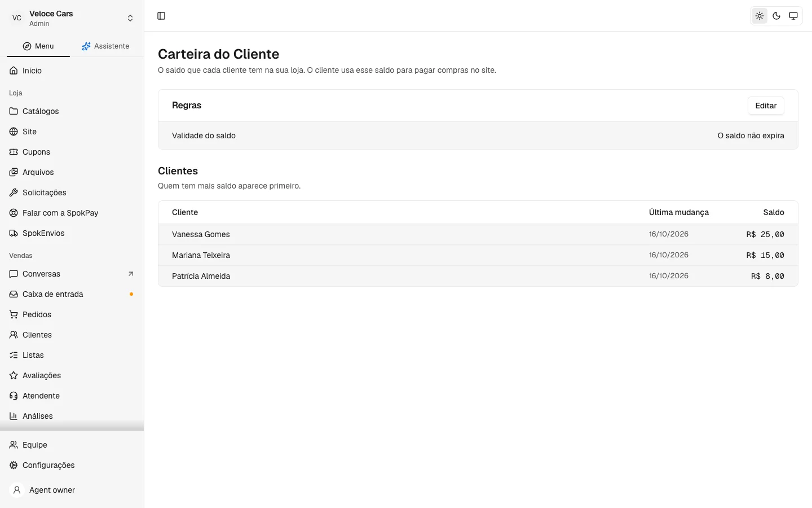Click the Saldo column header

774,212
